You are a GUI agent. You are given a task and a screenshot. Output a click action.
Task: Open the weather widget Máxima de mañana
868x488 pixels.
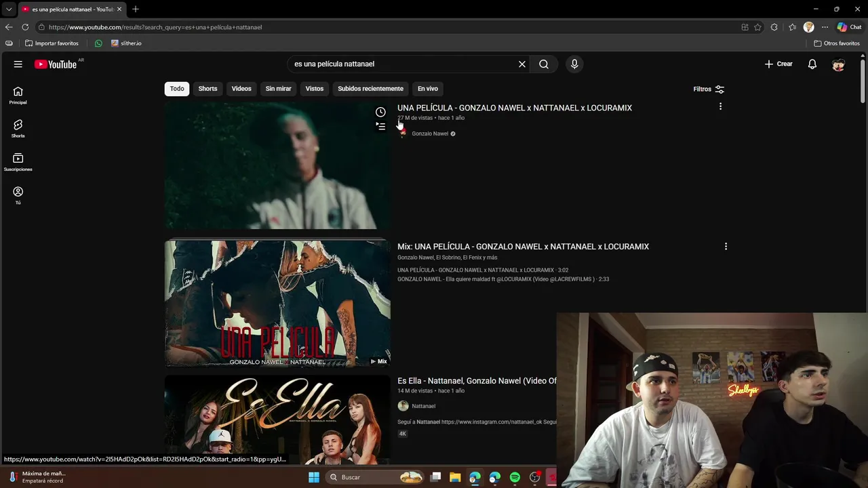tap(37, 477)
